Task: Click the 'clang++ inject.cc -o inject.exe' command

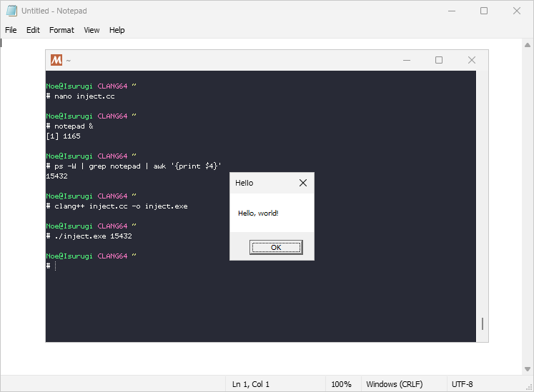Action: tap(117, 206)
